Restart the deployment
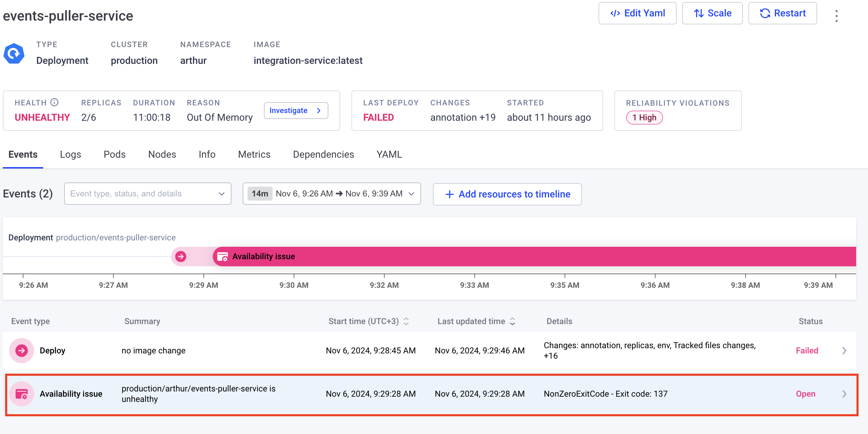This screenshot has width=868, height=434. [x=783, y=13]
